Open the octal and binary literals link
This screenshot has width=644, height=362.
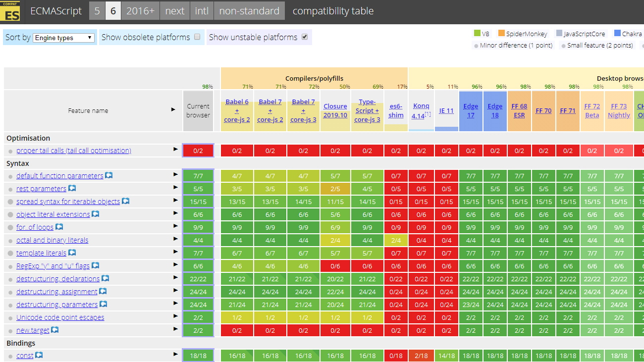(53, 240)
